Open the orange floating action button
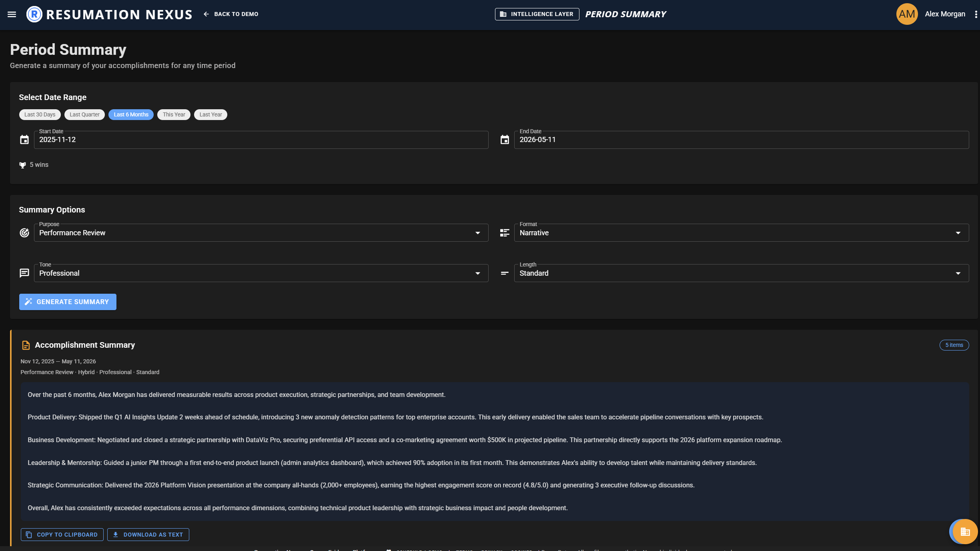980x551 pixels. [x=965, y=532]
